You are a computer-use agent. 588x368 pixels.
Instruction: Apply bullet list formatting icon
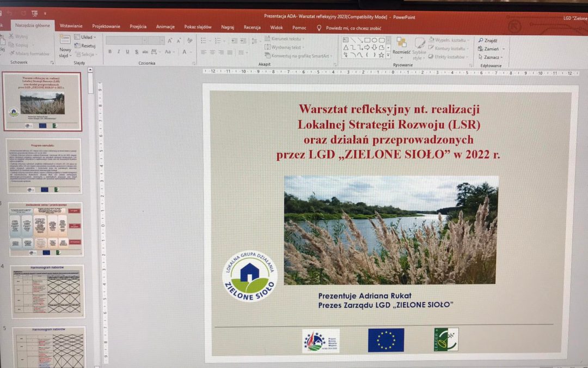click(x=203, y=40)
